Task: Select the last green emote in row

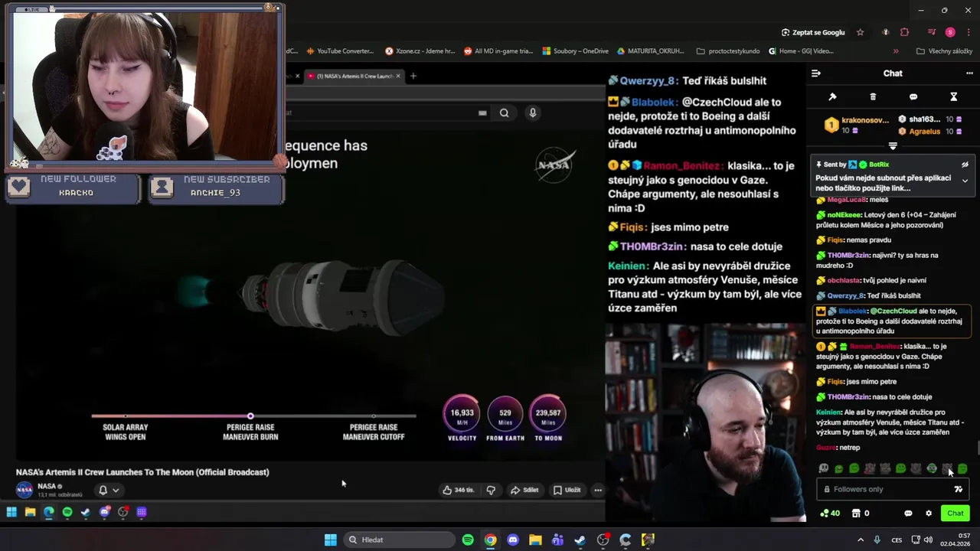Action: click(962, 468)
